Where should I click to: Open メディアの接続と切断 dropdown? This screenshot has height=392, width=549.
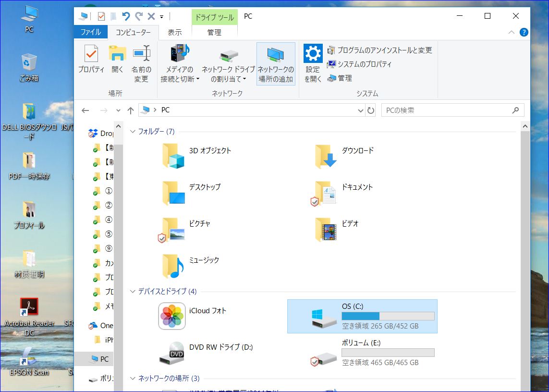[x=180, y=63]
